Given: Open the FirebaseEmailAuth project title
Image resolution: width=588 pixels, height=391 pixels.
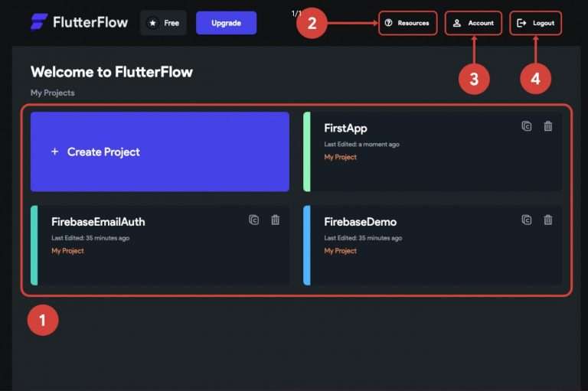Looking at the screenshot, I should click(98, 222).
